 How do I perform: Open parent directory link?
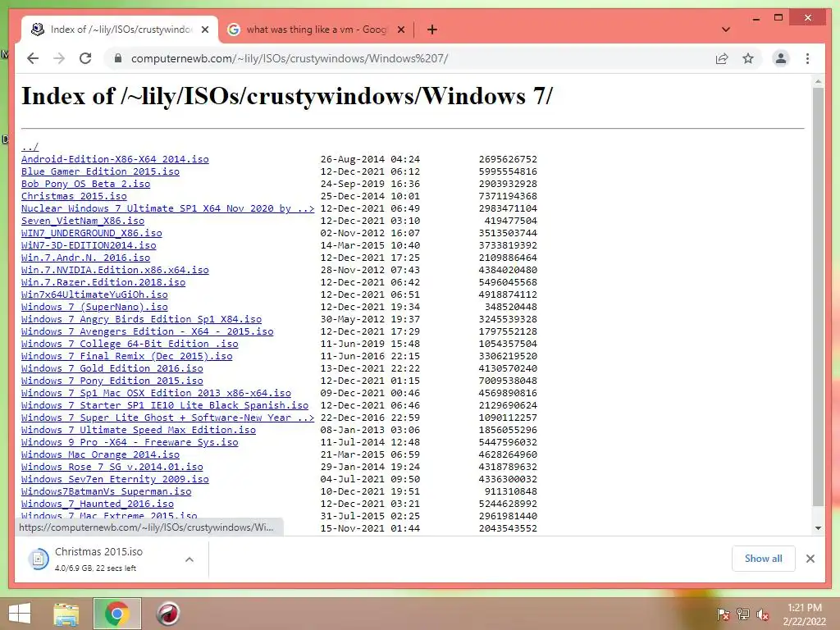coord(30,147)
